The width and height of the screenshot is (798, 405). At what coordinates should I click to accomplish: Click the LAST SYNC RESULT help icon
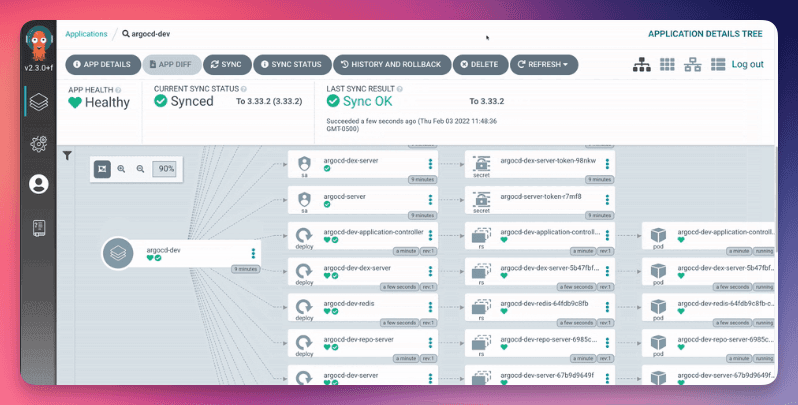(400, 89)
